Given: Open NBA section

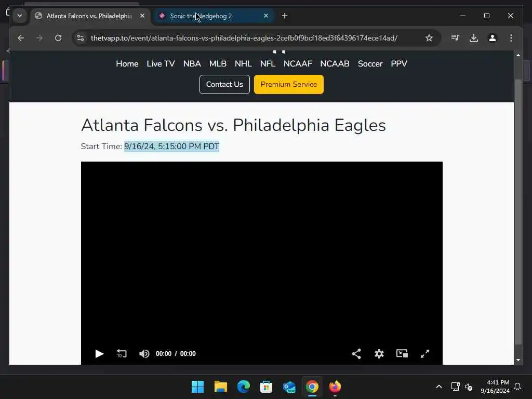Looking at the screenshot, I should tap(192, 64).
